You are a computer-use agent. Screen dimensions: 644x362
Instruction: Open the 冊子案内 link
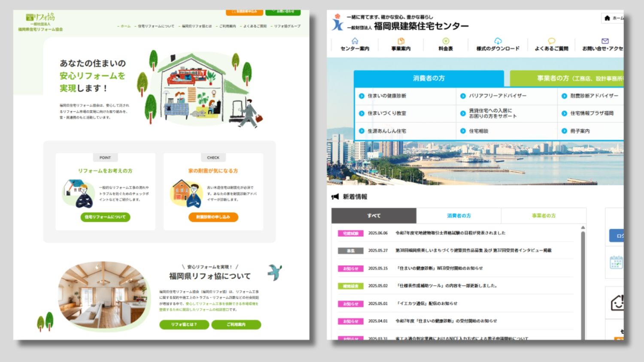pos(580,131)
